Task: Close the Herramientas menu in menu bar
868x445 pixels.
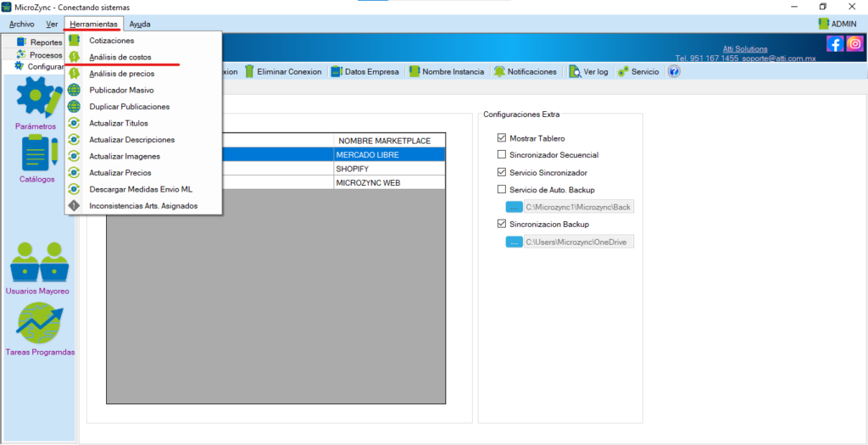Action: pyautogui.click(x=93, y=24)
